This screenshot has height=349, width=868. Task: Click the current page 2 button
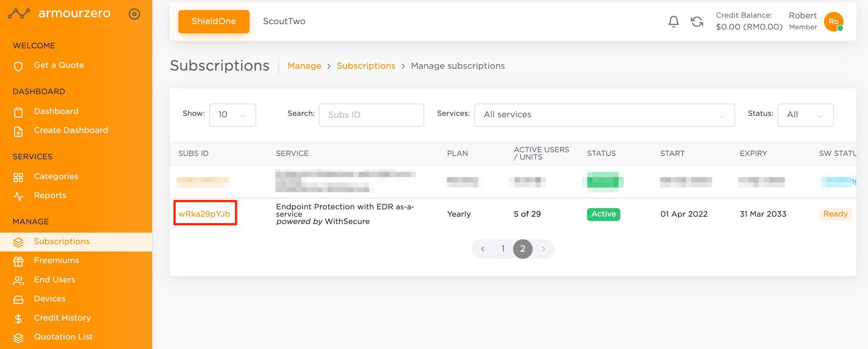pyautogui.click(x=523, y=249)
